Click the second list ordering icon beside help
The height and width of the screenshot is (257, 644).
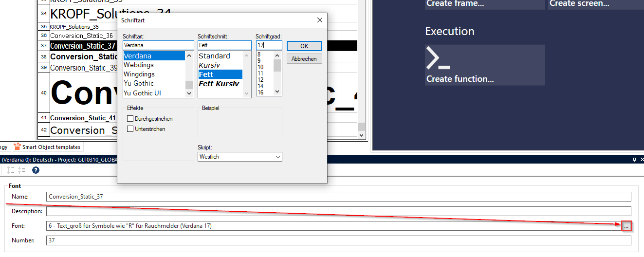(x=22, y=170)
